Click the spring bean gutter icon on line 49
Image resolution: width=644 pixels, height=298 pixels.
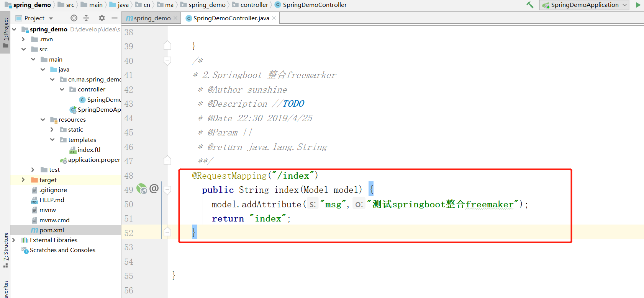[x=142, y=189]
